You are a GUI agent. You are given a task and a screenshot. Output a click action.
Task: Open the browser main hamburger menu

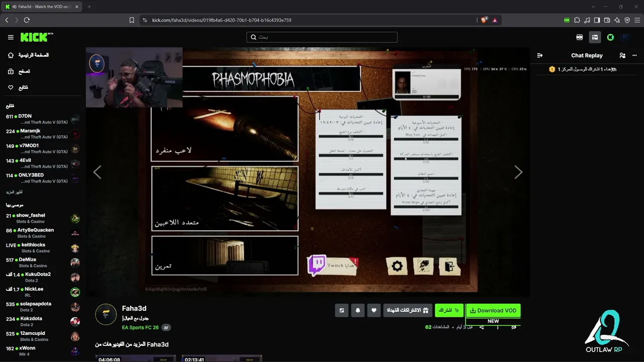click(x=637, y=20)
